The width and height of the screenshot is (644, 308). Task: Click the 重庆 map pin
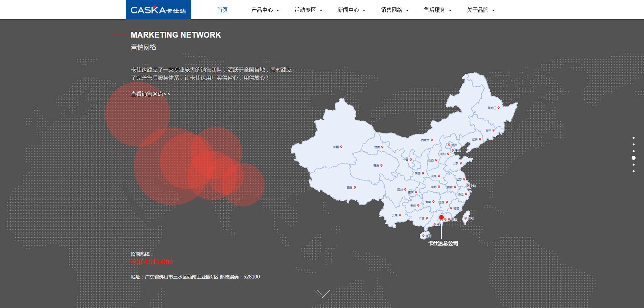click(416, 192)
